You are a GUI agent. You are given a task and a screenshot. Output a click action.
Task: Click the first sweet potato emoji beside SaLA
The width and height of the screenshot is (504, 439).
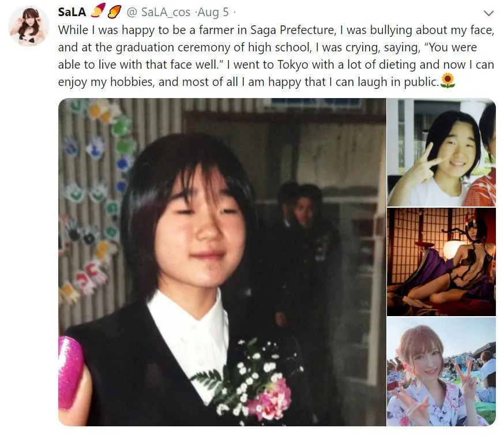pyautogui.click(x=98, y=12)
